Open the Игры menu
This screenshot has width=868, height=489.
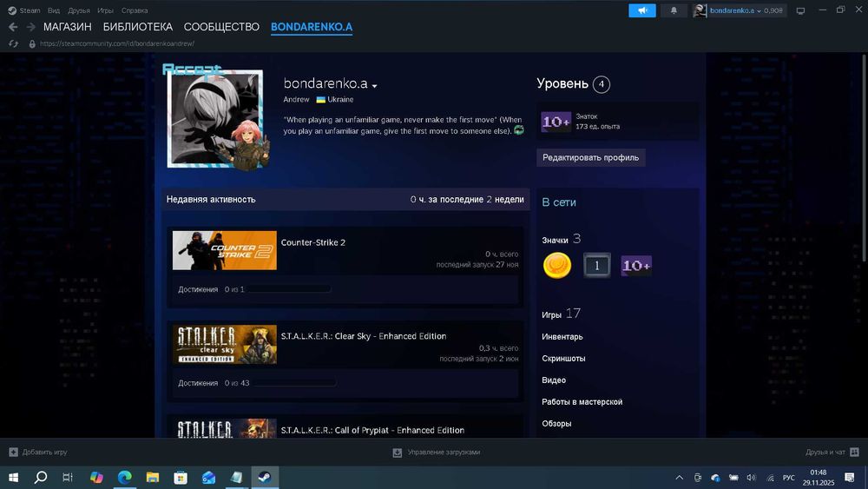105,10
